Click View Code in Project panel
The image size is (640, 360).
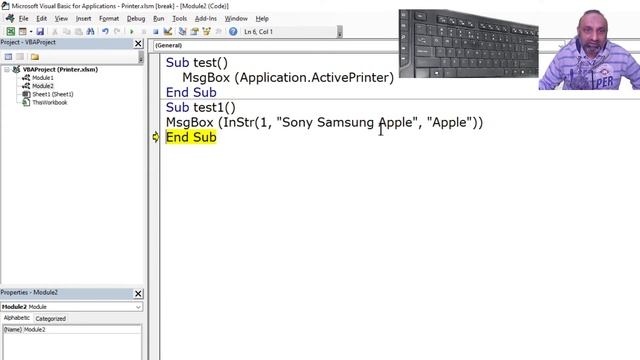(x=8, y=57)
